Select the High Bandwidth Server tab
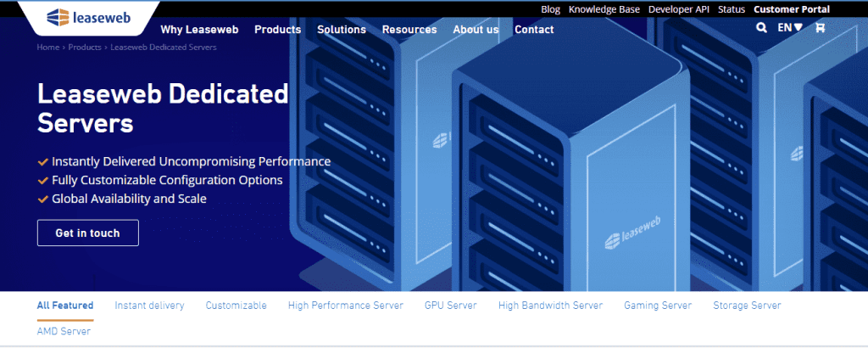 coord(550,306)
